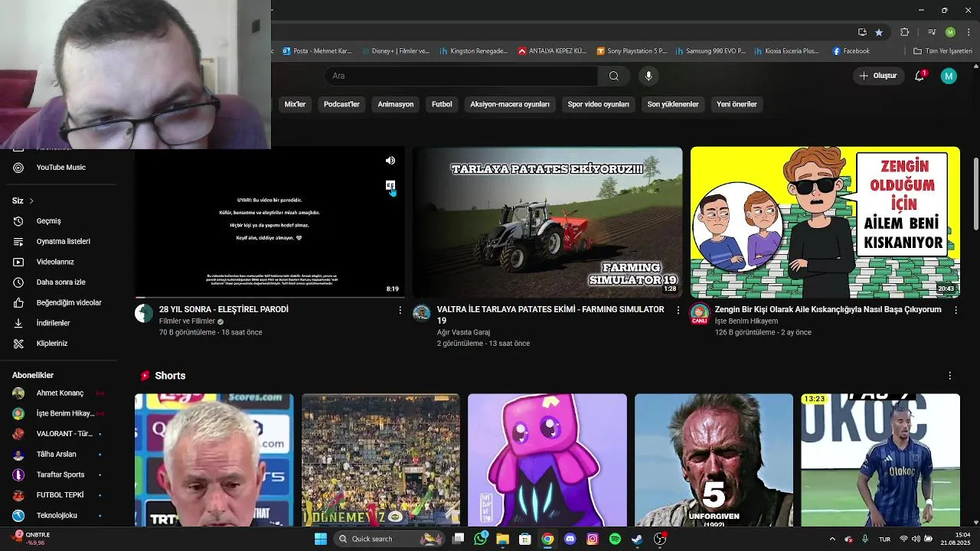Toggle subtitles on the preview video
The height and width of the screenshot is (551, 980).
(390, 185)
